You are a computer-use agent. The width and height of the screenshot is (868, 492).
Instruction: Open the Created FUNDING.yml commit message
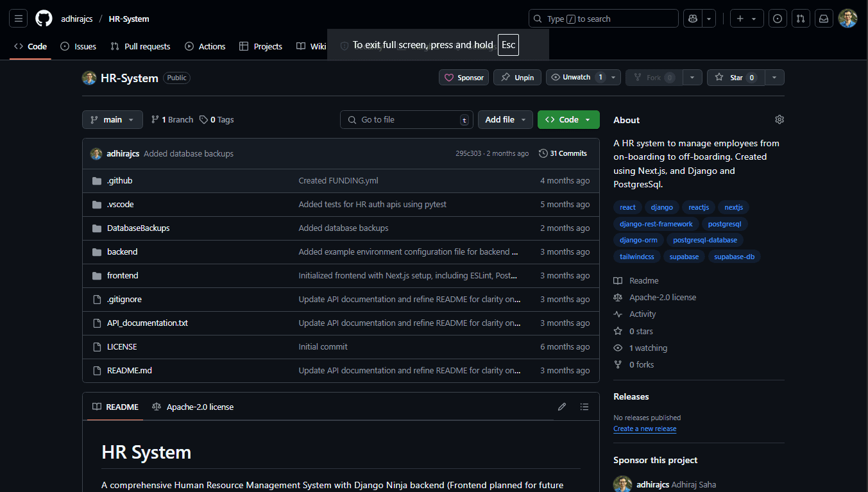click(x=339, y=181)
